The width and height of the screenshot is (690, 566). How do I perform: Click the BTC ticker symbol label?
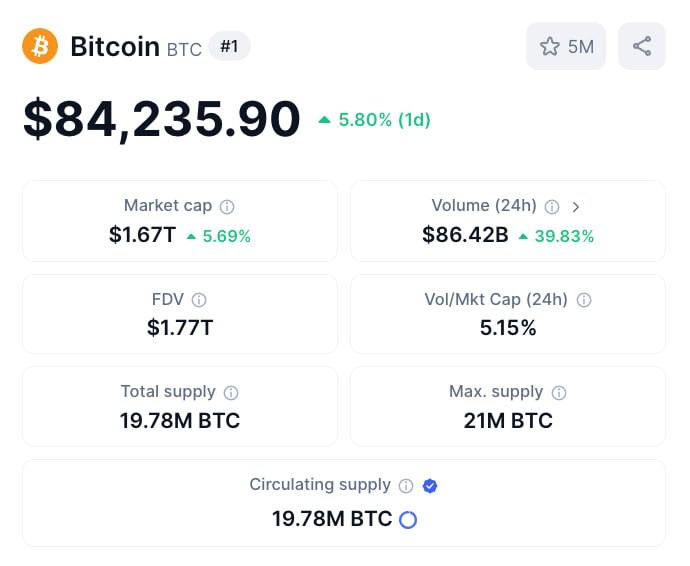[184, 49]
